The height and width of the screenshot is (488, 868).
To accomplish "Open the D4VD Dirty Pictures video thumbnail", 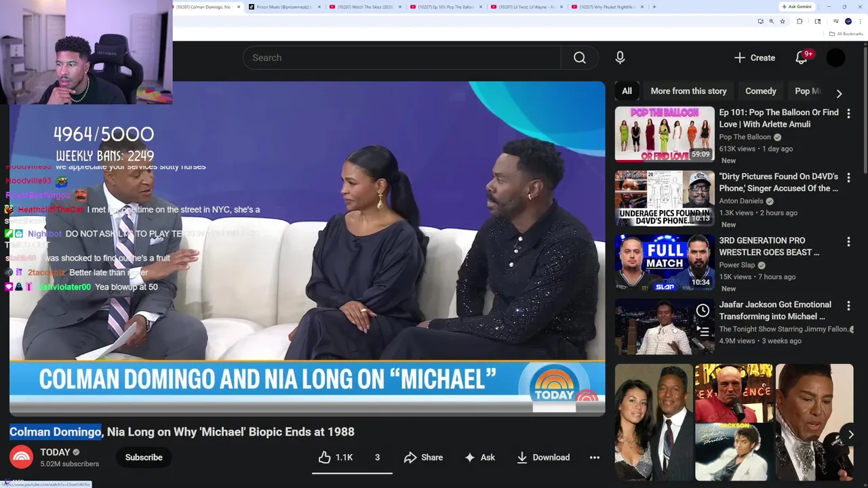I will coord(665,198).
